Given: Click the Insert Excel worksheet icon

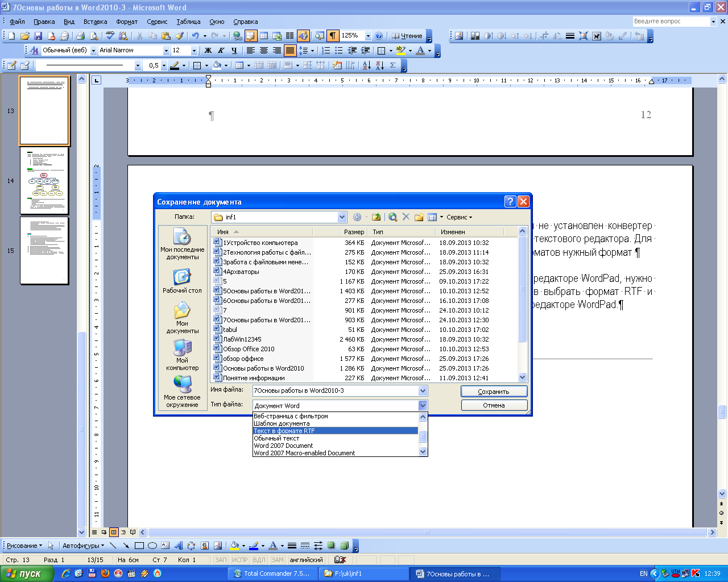Looking at the screenshot, I should point(277,36).
